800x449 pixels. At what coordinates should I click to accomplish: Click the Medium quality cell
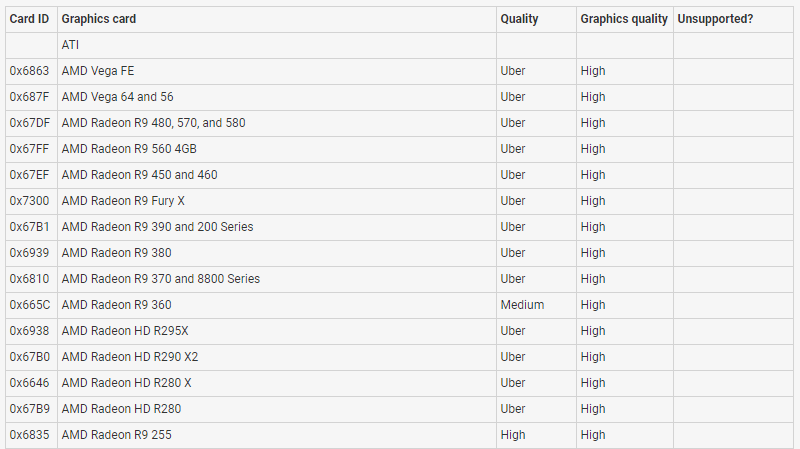[x=522, y=305]
